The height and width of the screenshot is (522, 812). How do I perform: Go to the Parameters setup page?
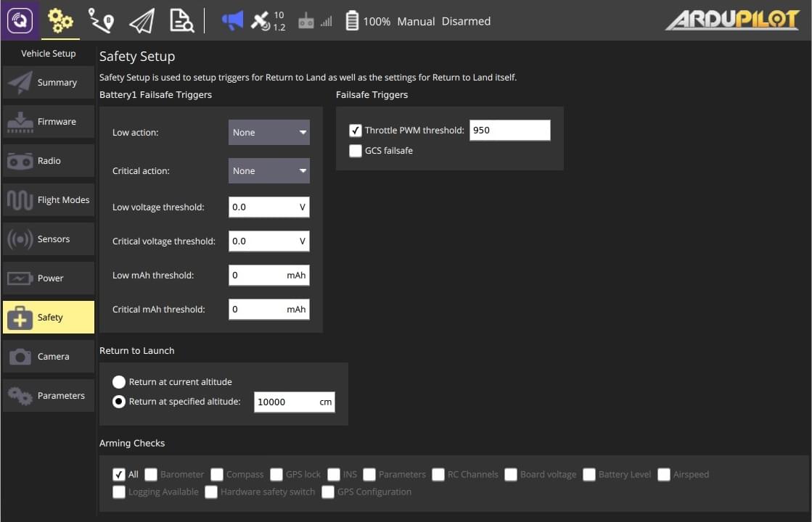point(49,396)
